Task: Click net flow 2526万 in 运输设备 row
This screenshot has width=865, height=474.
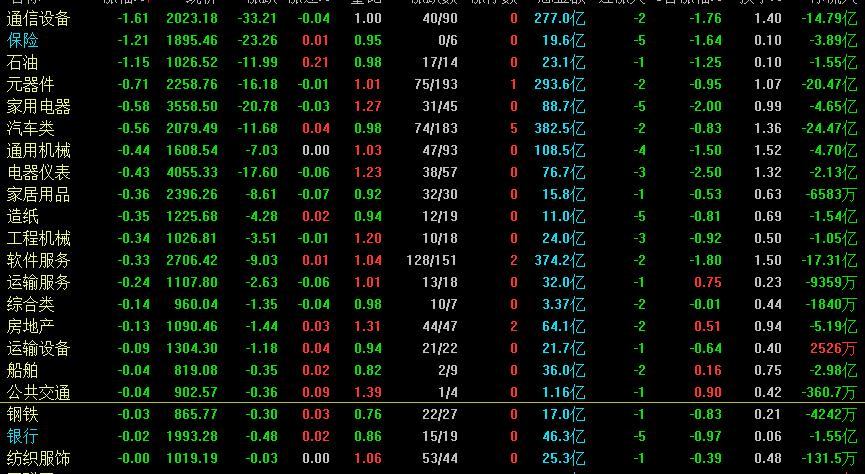Action: coord(834,348)
